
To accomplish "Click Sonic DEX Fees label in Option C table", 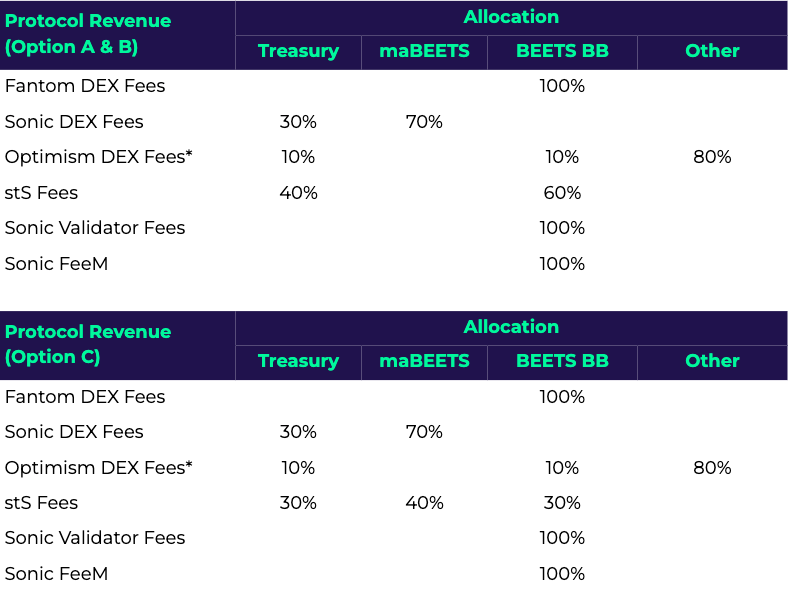I will pyautogui.click(x=74, y=432).
